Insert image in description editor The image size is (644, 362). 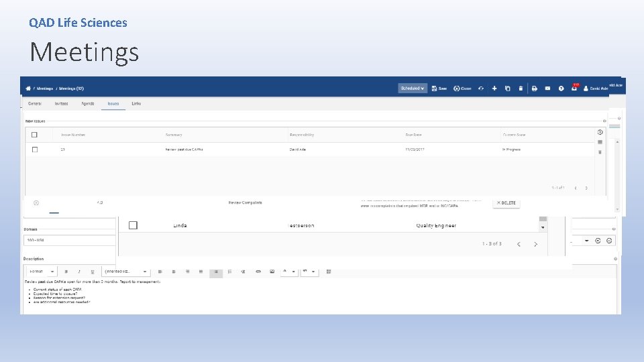click(272, 271)
